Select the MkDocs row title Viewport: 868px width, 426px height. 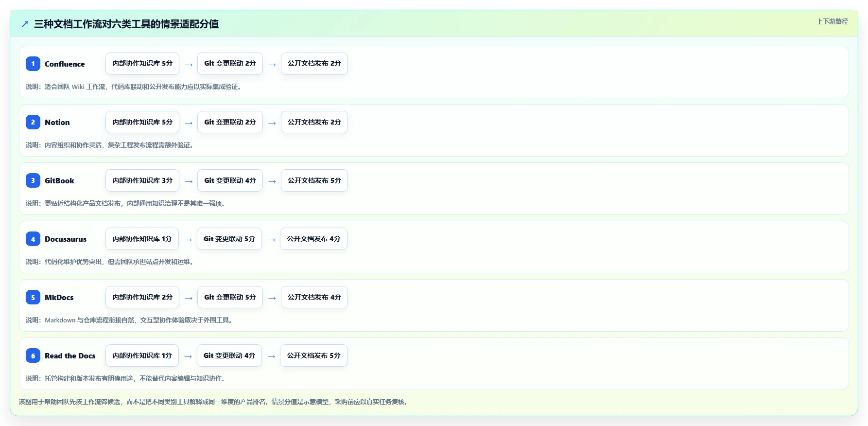point(59,297)
